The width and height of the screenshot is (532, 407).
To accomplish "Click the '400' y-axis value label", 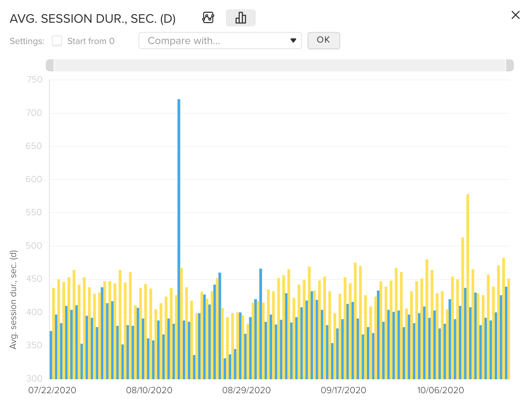I will [x=34, y=312].
